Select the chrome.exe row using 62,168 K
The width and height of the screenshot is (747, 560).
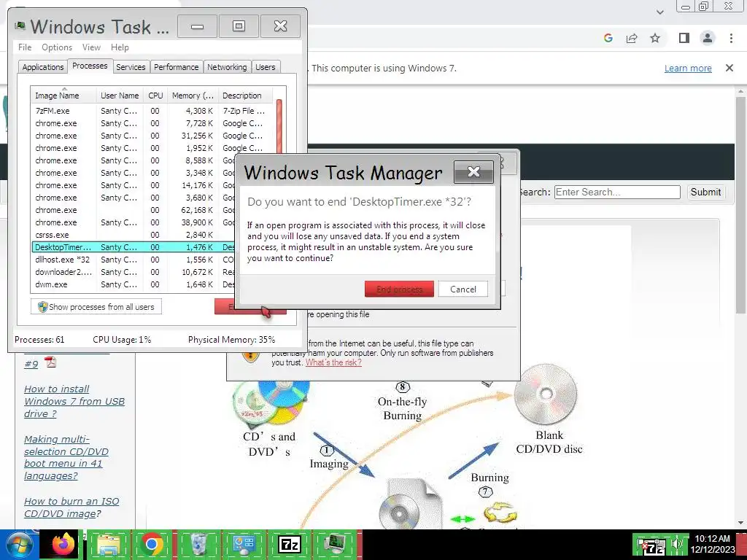click(x=133, y=210)
